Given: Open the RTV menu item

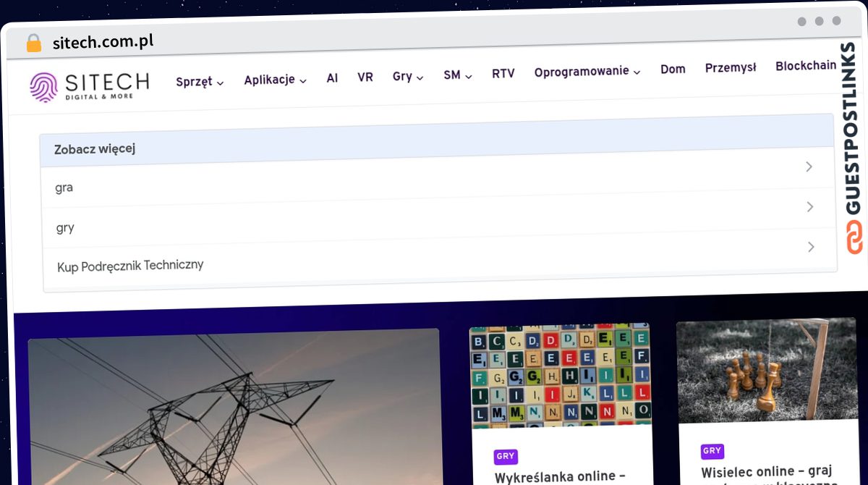Looking at the screenshot, I should [503, 74].
